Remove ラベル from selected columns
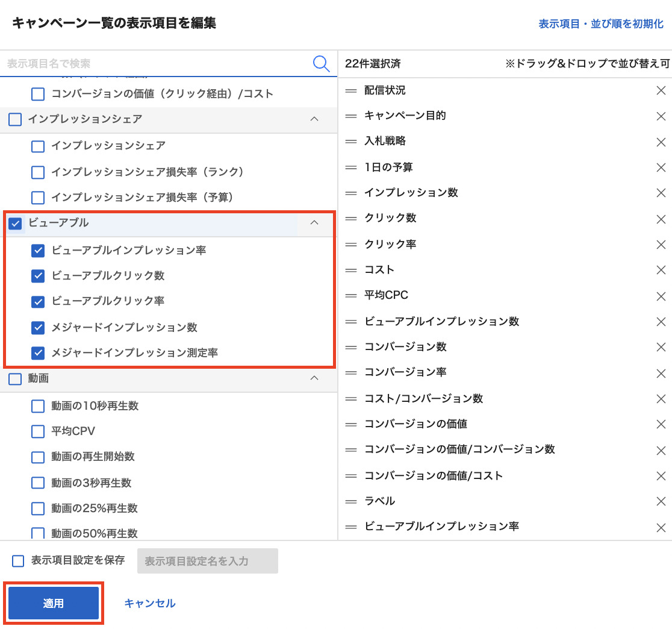This screenshot has width=672, height=629. point(661,501)
